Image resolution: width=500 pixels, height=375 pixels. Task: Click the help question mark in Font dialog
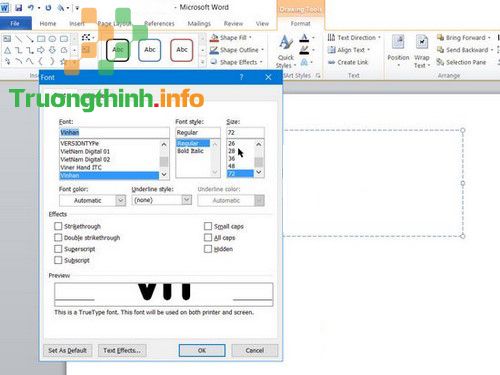tap(242, 77)
